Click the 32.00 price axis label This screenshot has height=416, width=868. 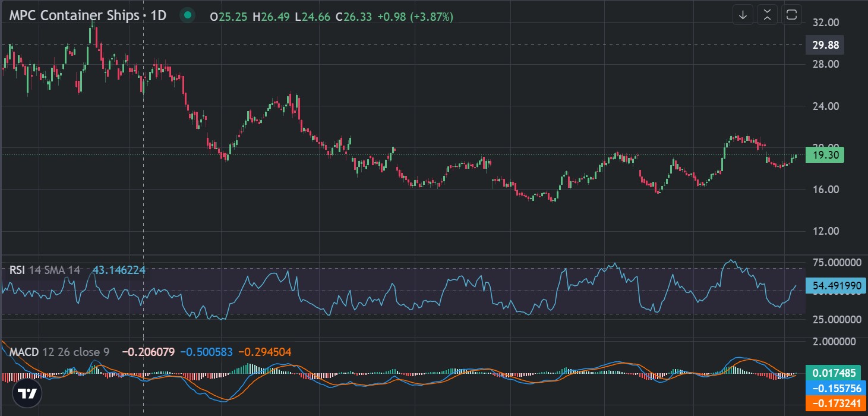825,23
